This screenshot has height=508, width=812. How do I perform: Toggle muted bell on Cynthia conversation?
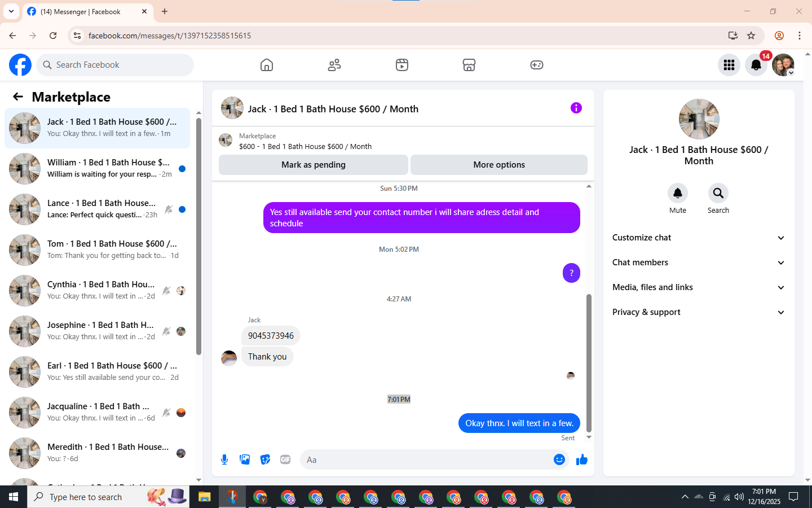[166, 291]
